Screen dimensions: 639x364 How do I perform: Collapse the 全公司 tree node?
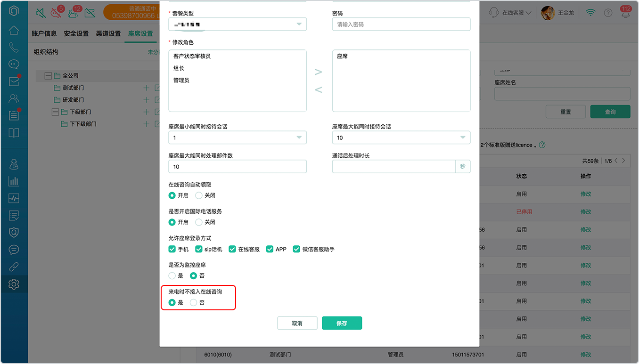(48, 75)
